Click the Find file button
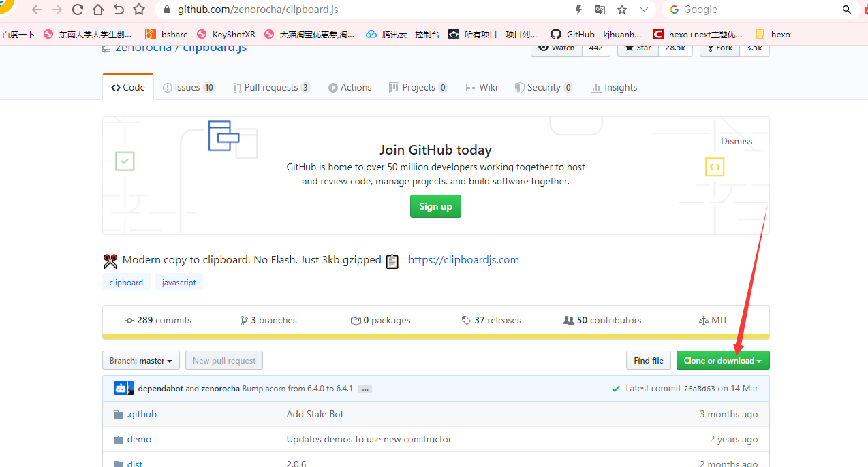This screenshot has height=467, width=868. tap(648, 361)
